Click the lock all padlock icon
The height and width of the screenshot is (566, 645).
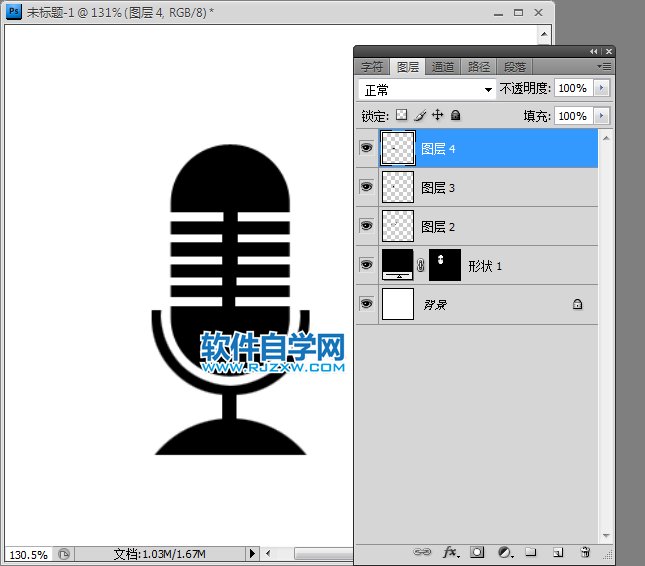tap(455, 115)
